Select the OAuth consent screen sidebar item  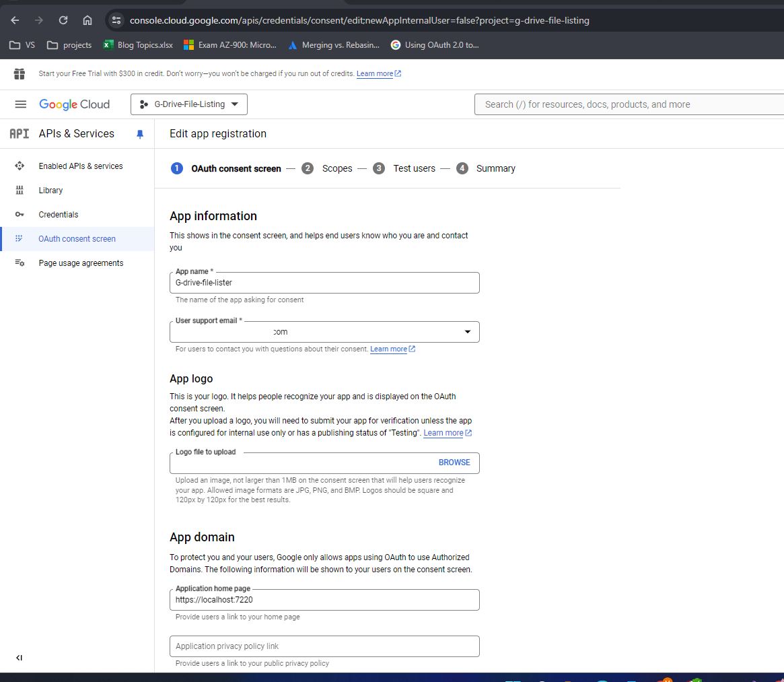(x=76, y=238)
